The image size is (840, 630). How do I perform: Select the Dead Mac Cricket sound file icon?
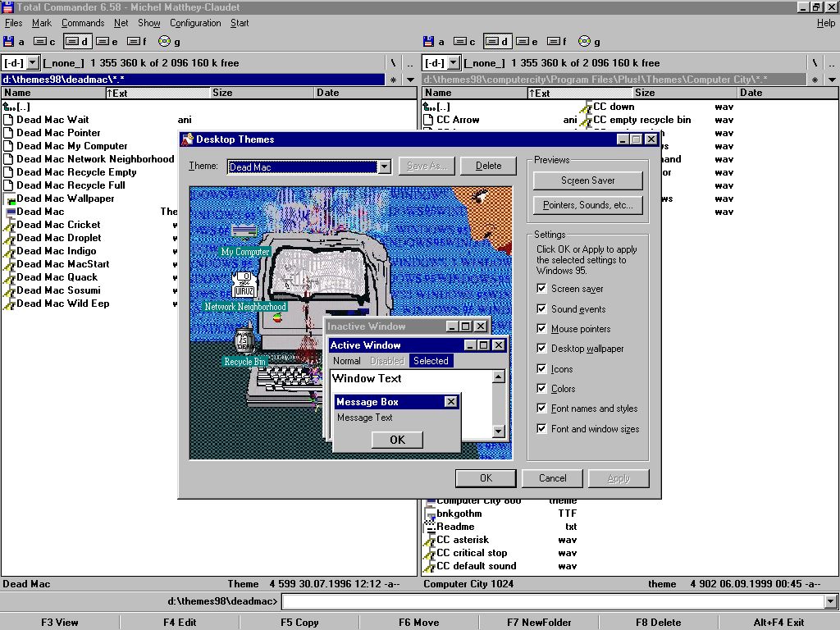tap(9, 225)
